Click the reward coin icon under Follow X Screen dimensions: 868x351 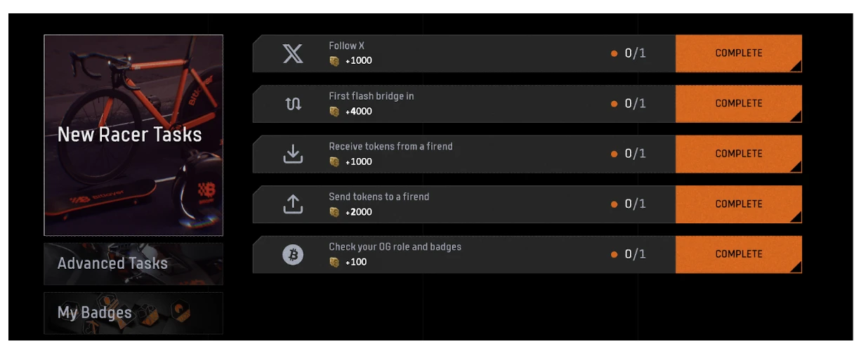pos(334,61)
